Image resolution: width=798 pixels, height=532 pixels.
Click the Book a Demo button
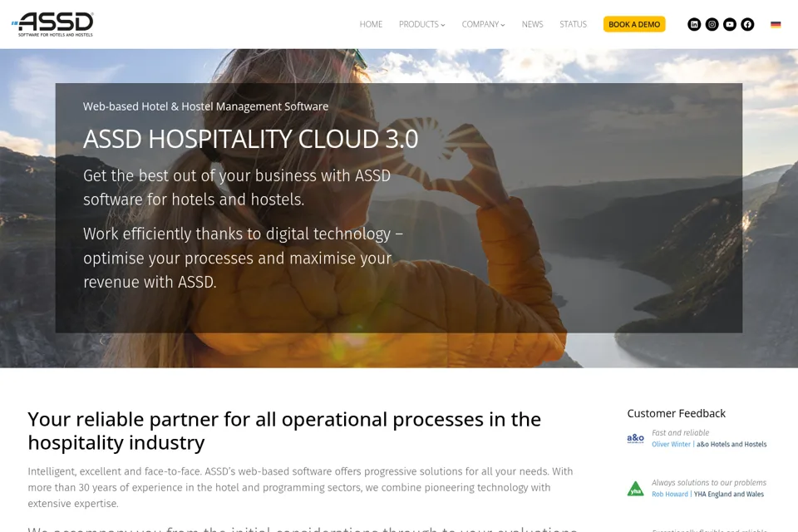click(634, 24)
